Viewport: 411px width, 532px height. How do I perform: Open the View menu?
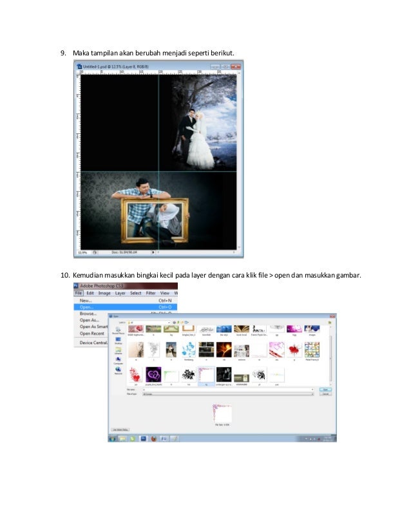[x=165, y=293]
